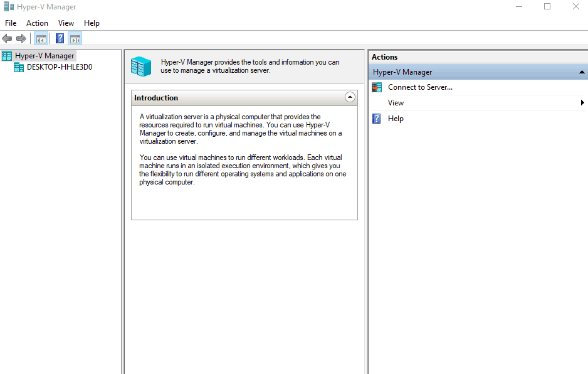
Task: Click the Back arrow toolbar icon
Action: pyautogui.click(x=7, y=38)
